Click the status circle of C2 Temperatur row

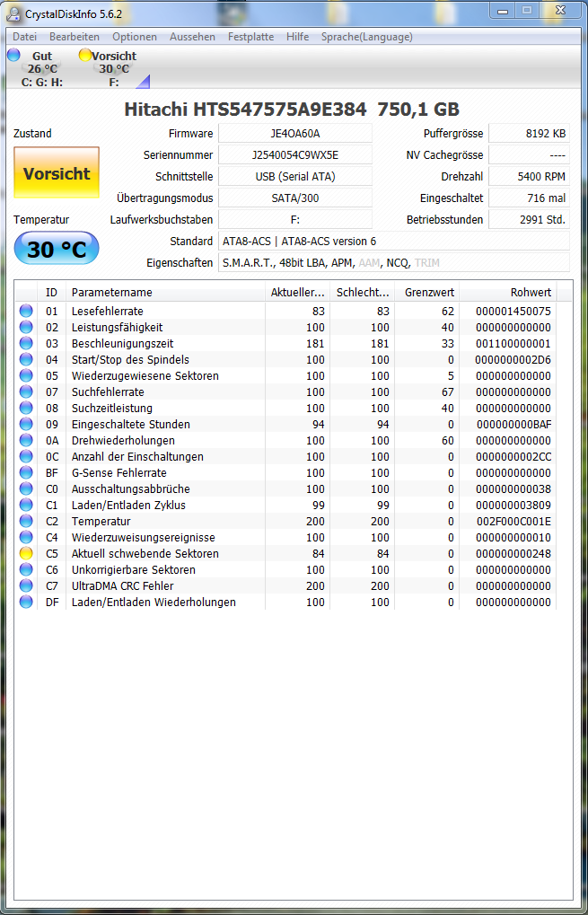(26, 521)
